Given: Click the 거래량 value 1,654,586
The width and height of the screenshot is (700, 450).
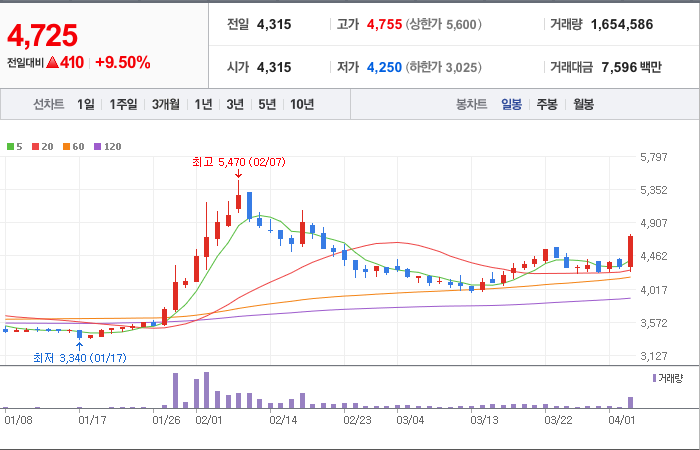Looking at the screenshot, I should 622,24.
